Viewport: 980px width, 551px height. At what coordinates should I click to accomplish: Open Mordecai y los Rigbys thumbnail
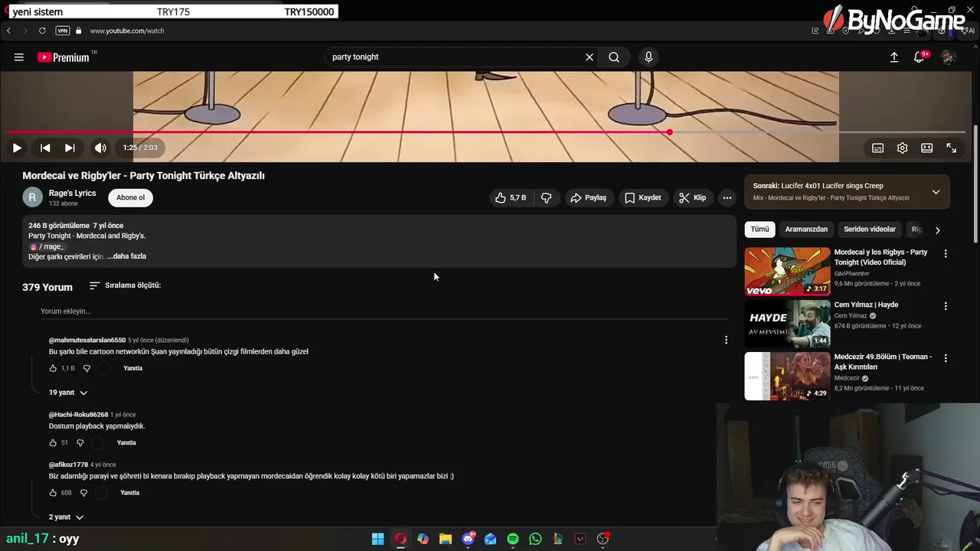click(787, 271)
